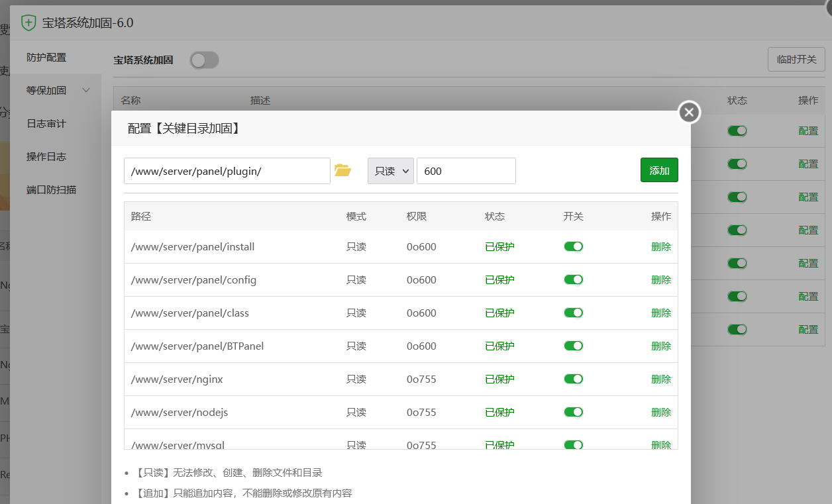The height and width of the screenshot is (504, 832).
Task: Click the 模式 column header
Action: [x=356, y=217]
